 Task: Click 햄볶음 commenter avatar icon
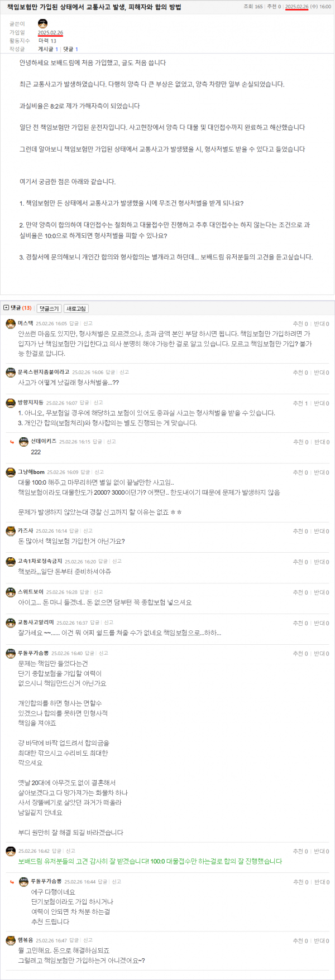coord(11,940)
